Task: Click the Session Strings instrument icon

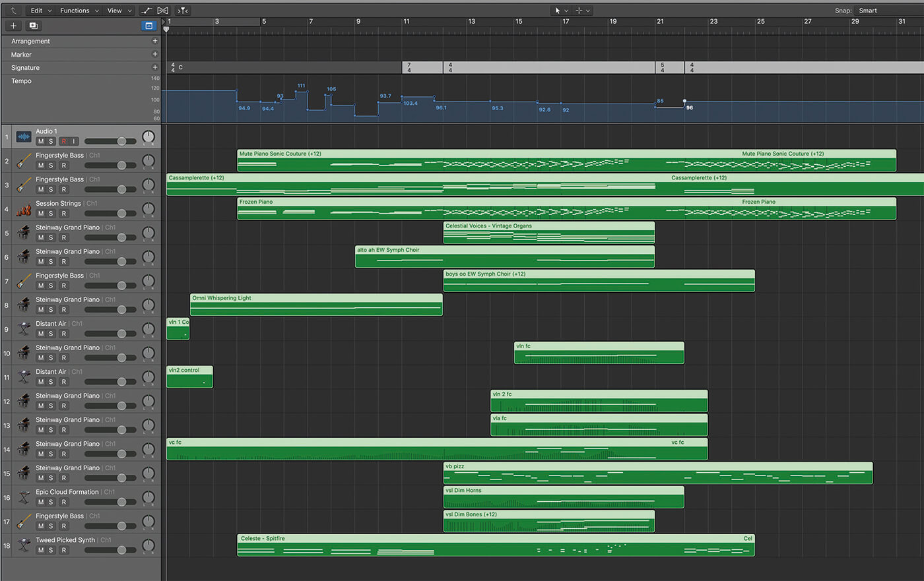Action: pos(24,209)
